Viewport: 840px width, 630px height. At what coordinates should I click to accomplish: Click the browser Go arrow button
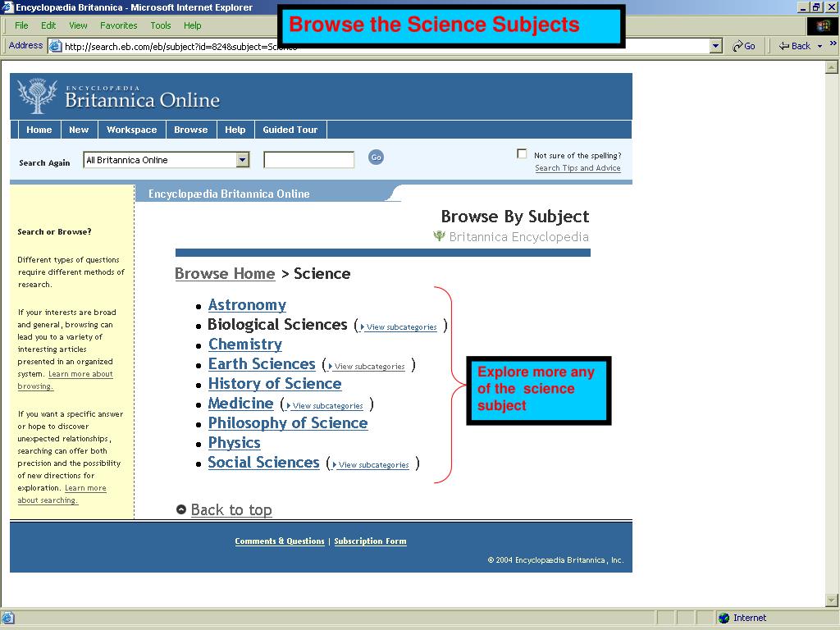pos(743,46)
